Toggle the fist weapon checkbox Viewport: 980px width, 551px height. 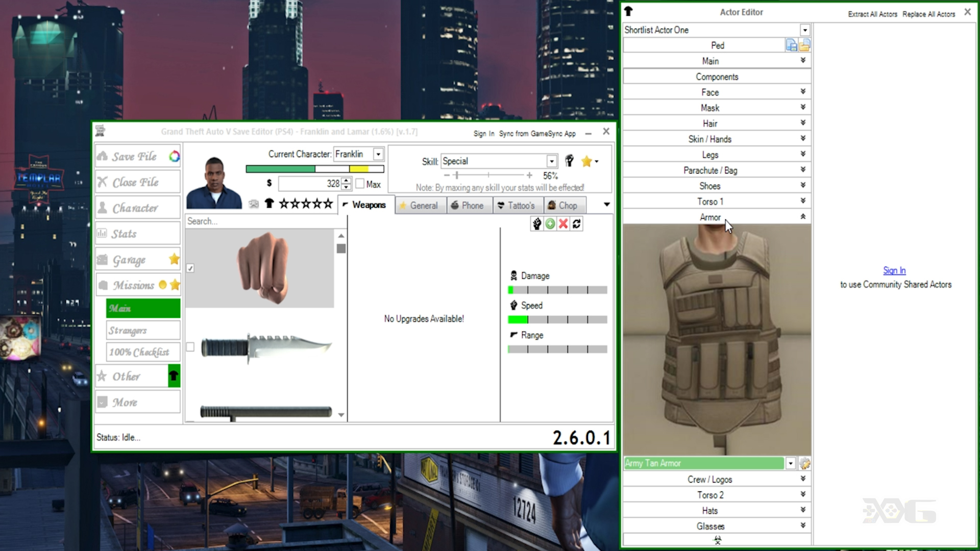[x=190, y=268]
